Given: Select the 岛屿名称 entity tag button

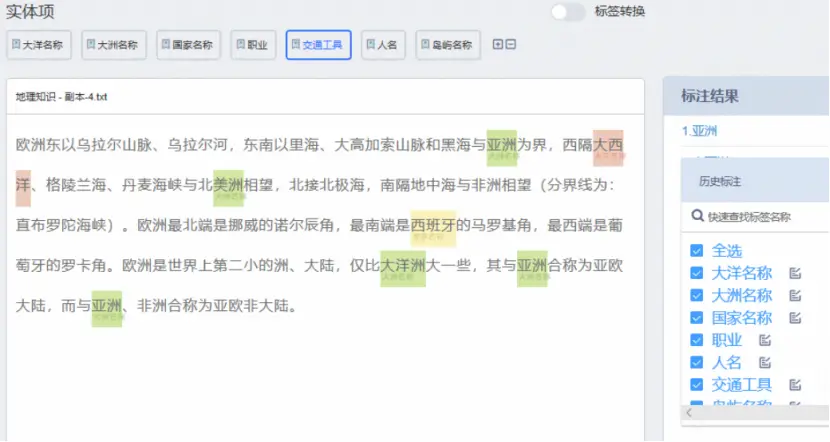Looking at the screenshot, I should 448,45.
